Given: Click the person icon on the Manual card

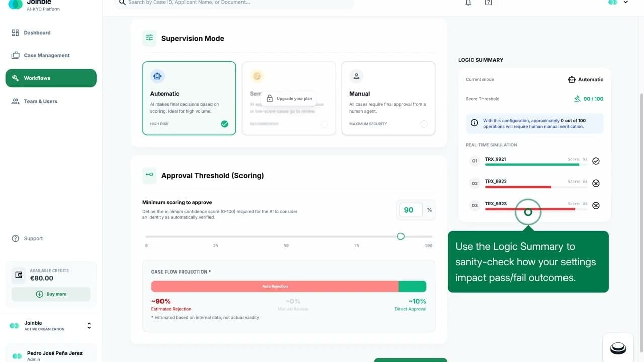Looking at the screenshot, I should tap(356, 75).
